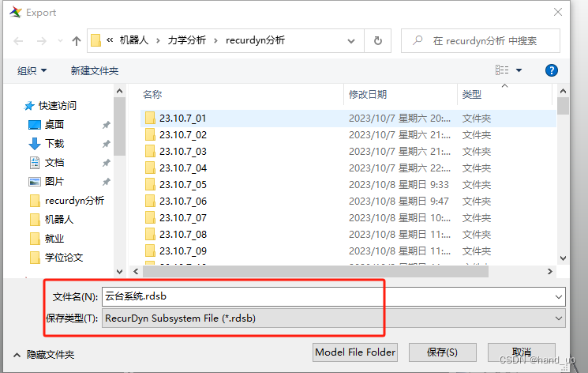Open the 保存类型 file type combo box
The width and height of the screenshot is (588, 373).
click(x=333, y=318)
